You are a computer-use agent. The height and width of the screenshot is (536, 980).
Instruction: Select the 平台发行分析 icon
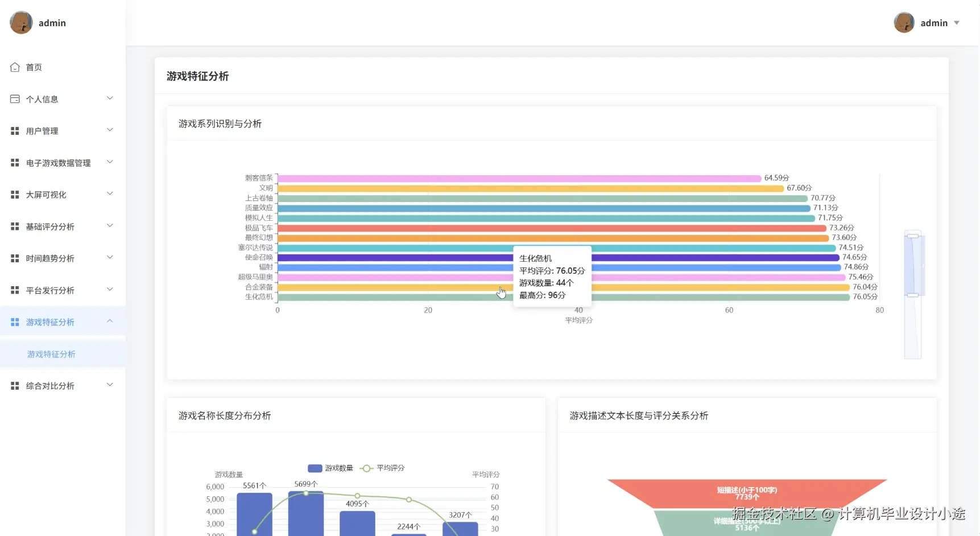pos(15,290)
